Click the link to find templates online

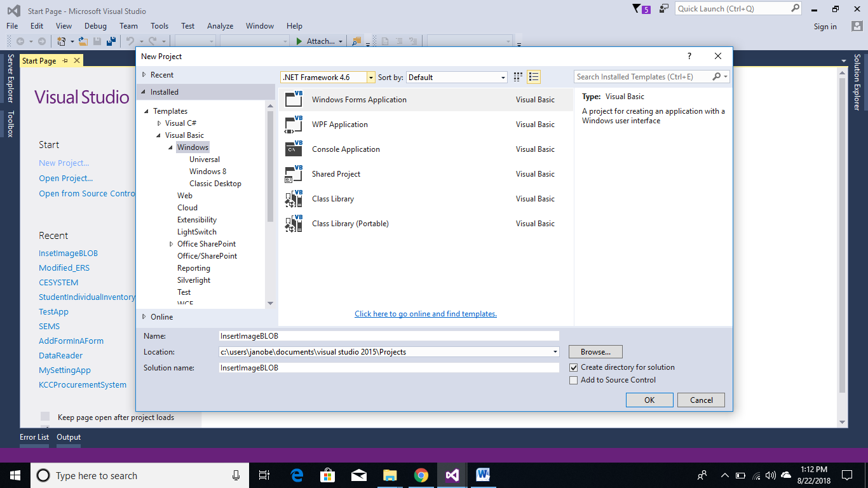[x=425, y=314]
